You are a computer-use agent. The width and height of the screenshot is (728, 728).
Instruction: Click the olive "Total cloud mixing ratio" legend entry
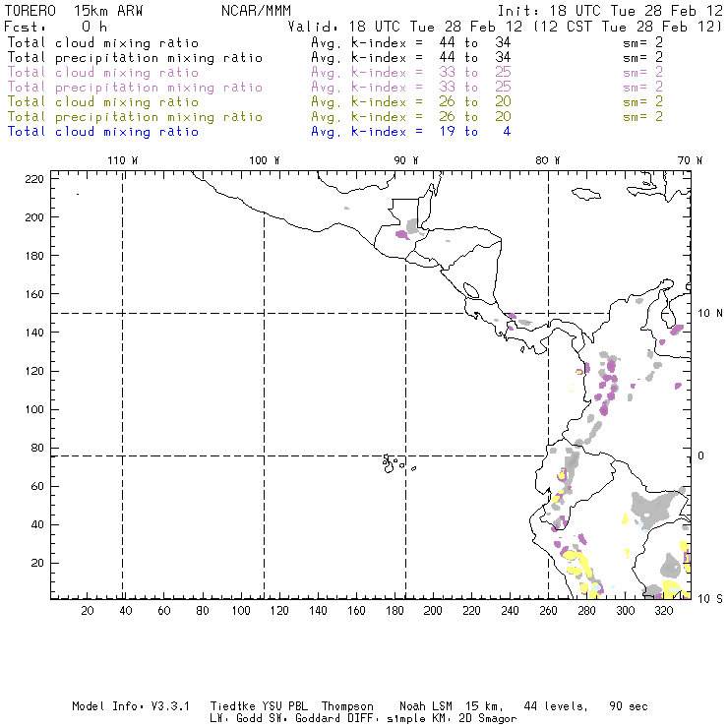(103, 102)
